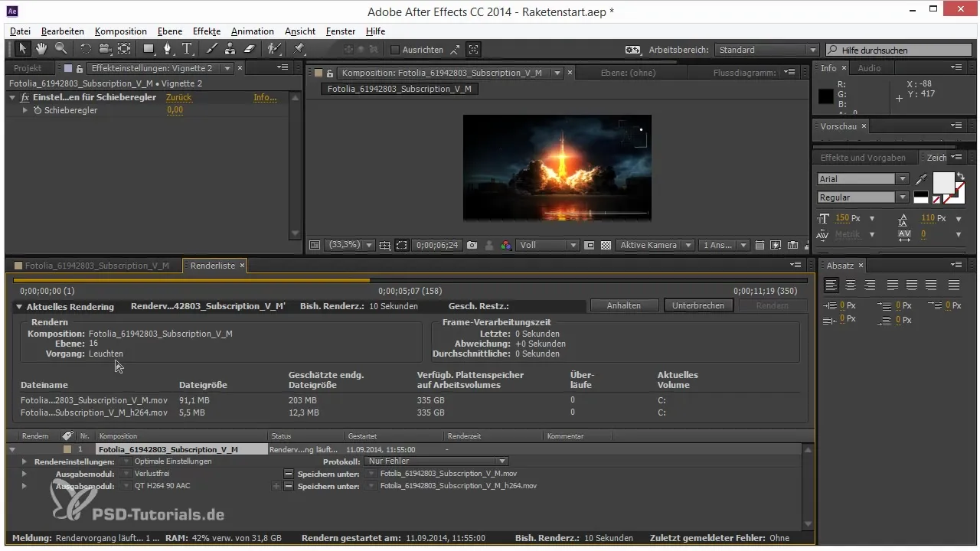Toggle always preview this view icon
Image resolution: width=980 pixels, height=551 pixels.
[x=314, y=246]
